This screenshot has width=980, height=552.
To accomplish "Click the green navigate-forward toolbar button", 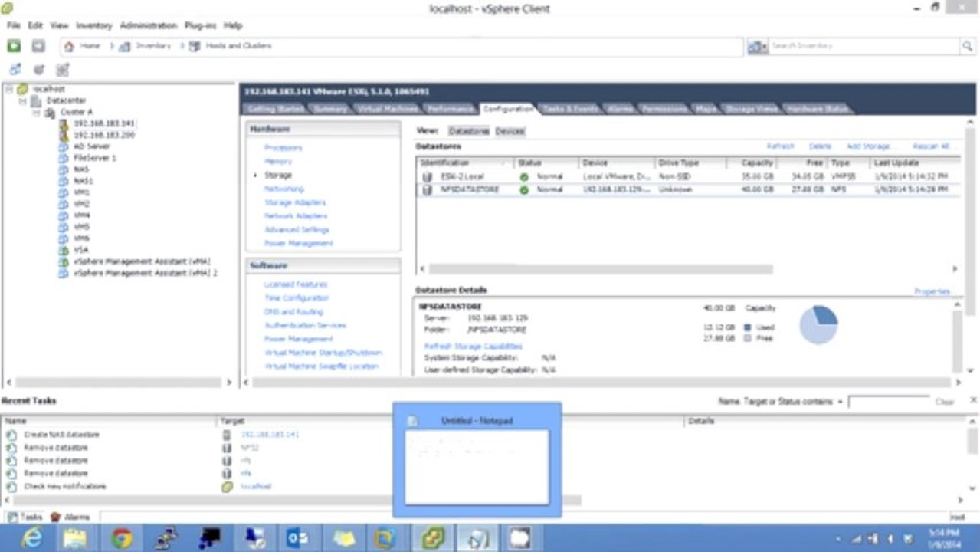I will point(14,46).
